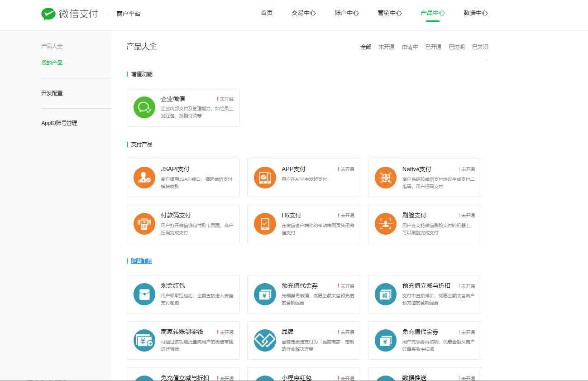The width and height of the screenshot is (588, 381).
Task: Filter products by 申请中
Action: pyautogui.click(x=410, y=47)
